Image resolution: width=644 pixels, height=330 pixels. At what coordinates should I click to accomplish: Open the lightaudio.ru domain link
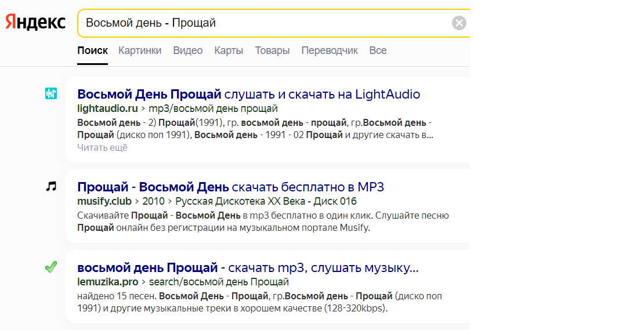(107, 109)
